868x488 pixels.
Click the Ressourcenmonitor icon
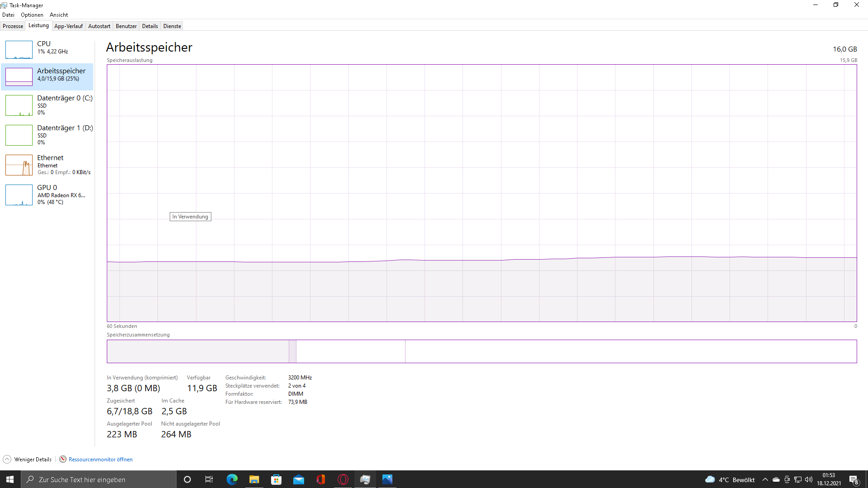[x=63, y=459]
